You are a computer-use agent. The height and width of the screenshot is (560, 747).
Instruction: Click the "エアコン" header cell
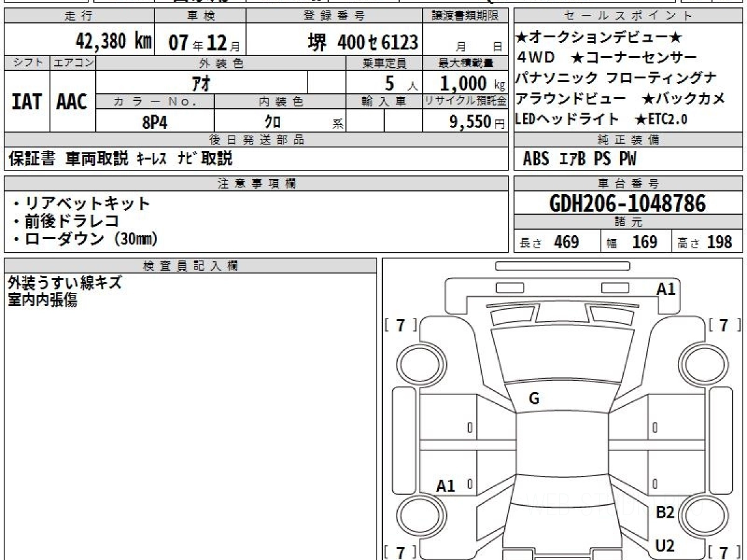click(x=73, y=63)
